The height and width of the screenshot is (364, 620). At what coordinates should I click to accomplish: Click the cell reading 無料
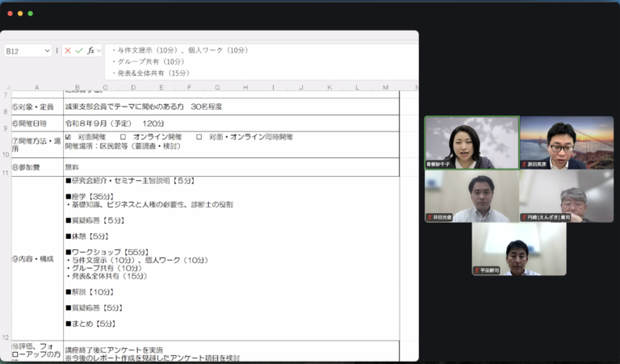coord(232,167)
